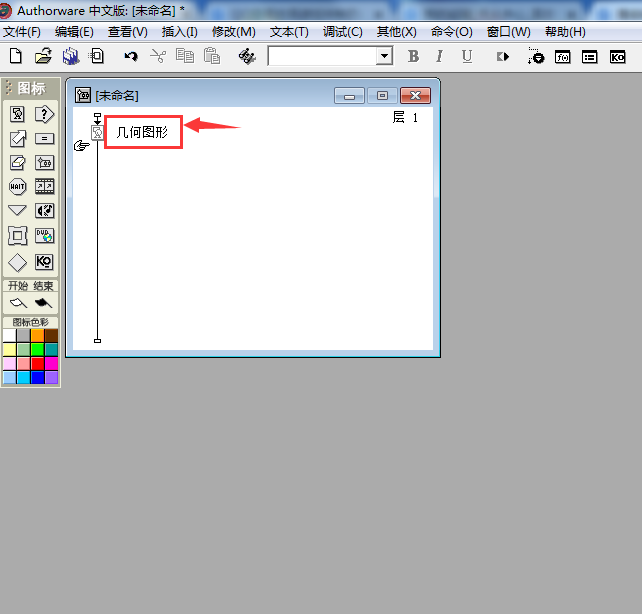This screenshot has width=642, height=614.
Task: Select the display icon on flowline
Action: [97, 133]
